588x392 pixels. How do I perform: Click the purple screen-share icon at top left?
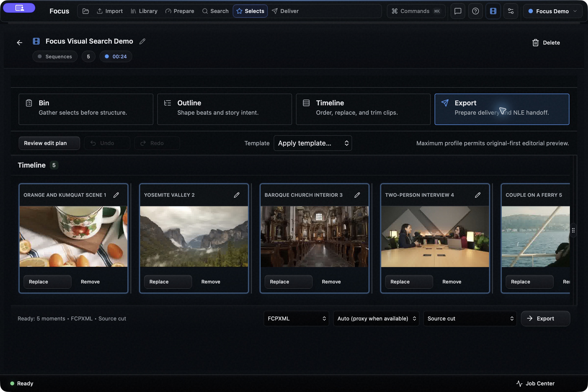(19, 8)
